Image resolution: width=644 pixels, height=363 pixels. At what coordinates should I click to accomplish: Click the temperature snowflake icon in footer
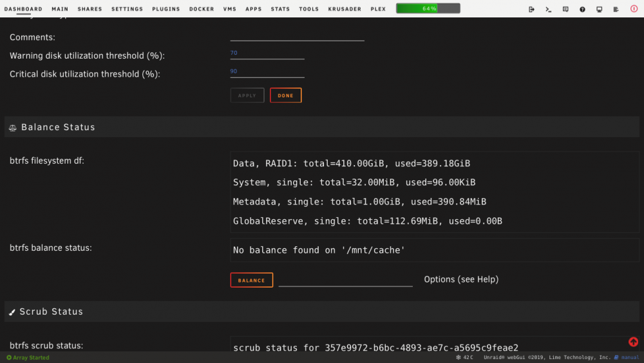(459, 357)
